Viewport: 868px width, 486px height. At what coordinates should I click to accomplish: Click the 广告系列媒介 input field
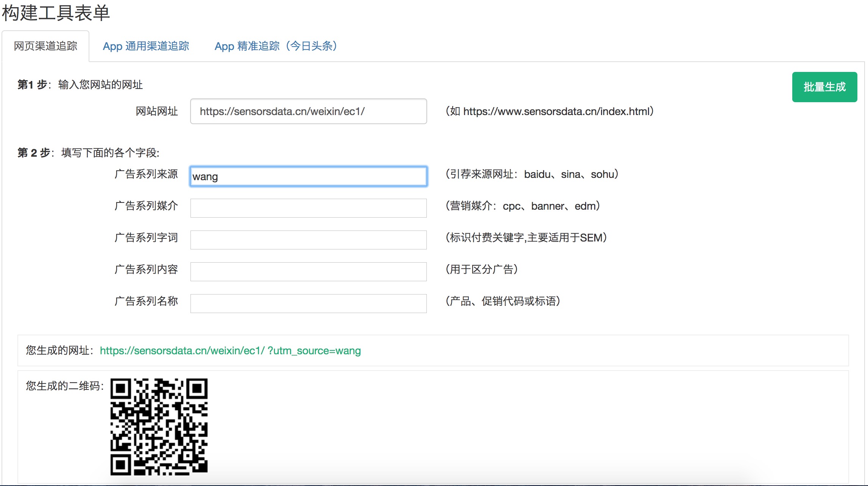(x=308, y=208)
